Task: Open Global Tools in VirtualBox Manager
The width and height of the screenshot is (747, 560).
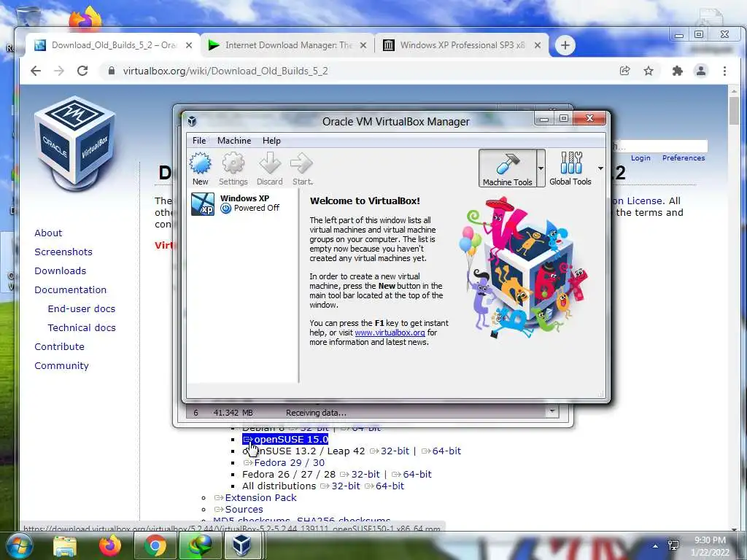Action: pyautogui.click(x=570, y=168)
